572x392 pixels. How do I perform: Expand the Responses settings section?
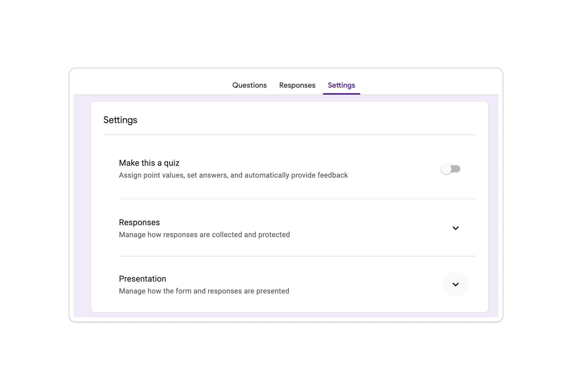456,228
